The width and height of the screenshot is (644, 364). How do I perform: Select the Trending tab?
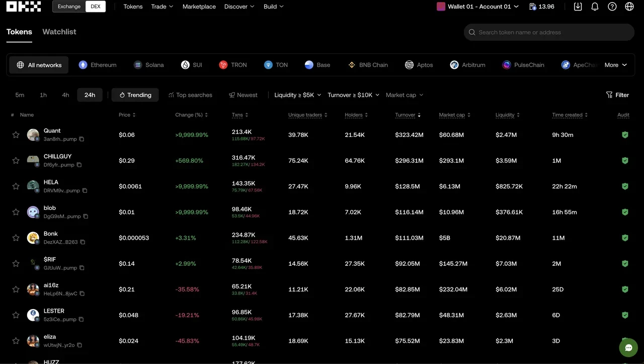coord(135,95)
